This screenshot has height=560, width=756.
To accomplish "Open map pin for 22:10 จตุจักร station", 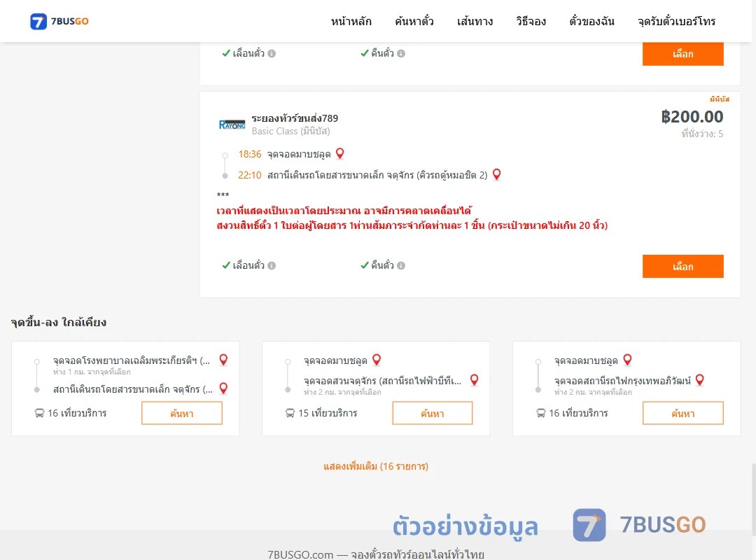I will point(496,174).
